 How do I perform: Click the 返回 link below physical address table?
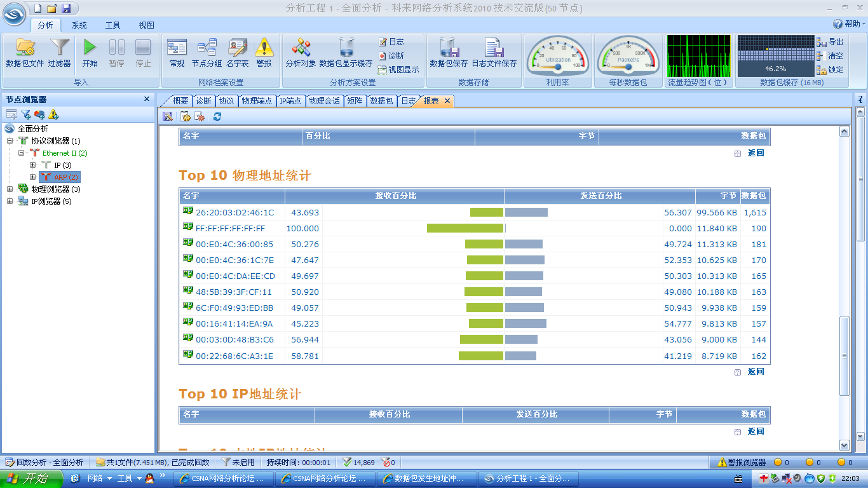pyautogui.click(x=756, y=372)
